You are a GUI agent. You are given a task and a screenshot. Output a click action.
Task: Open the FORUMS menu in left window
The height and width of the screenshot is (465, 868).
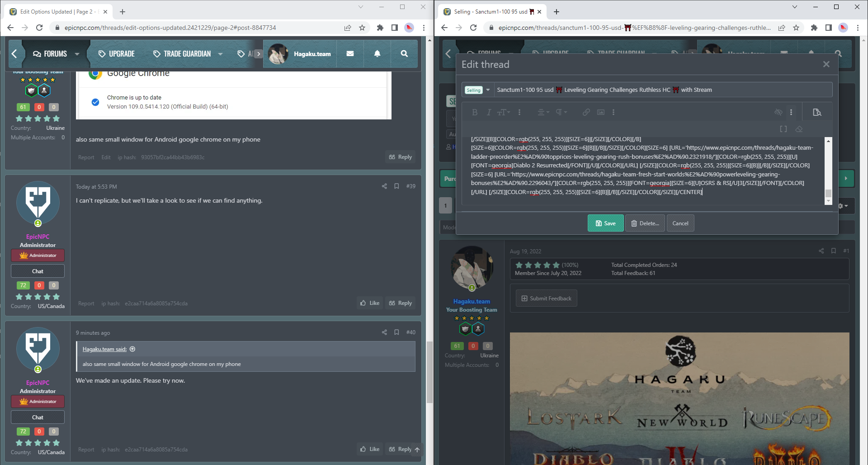pos(50,54)
